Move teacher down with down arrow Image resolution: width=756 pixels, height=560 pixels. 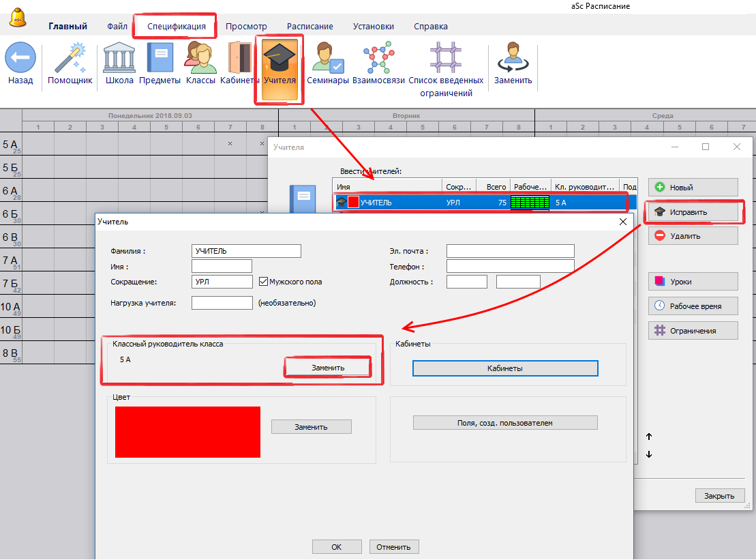coord(649,454)
